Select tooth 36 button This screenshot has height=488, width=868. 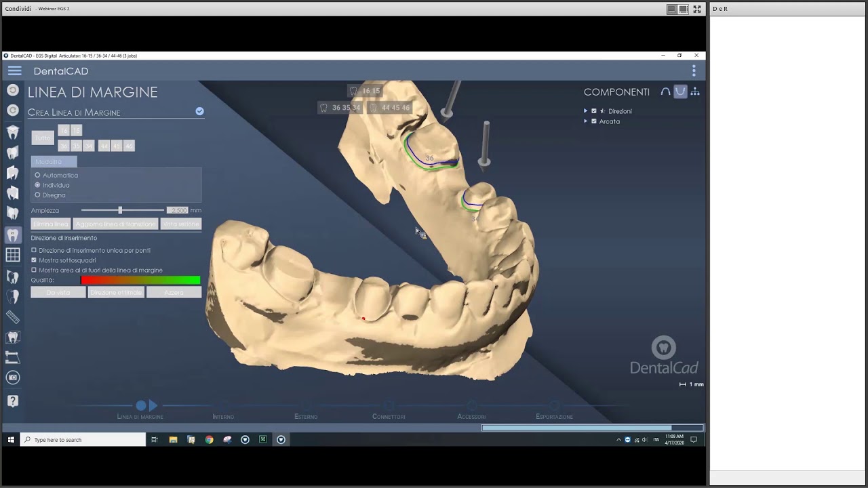(64, 146)
